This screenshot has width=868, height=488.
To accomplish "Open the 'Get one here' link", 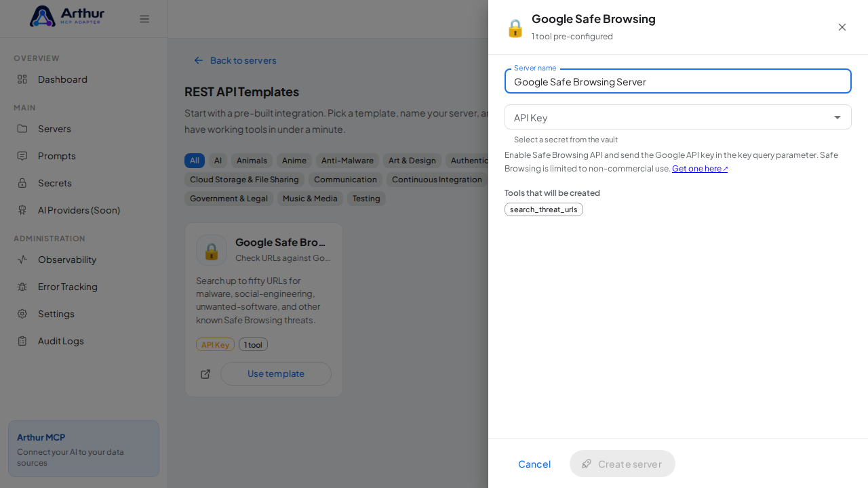I will [x=700, y=169].
